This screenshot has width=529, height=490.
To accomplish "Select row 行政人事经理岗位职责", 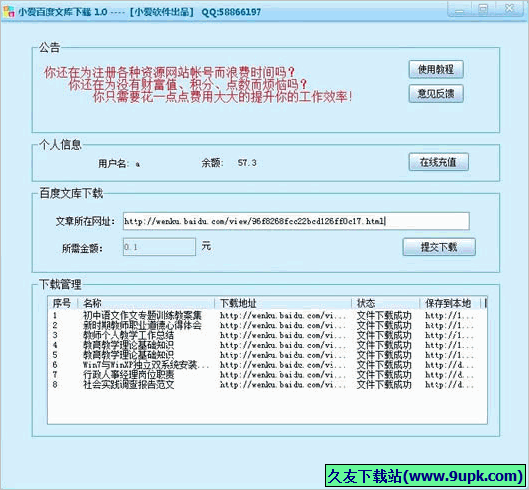I will coord(267,374).
